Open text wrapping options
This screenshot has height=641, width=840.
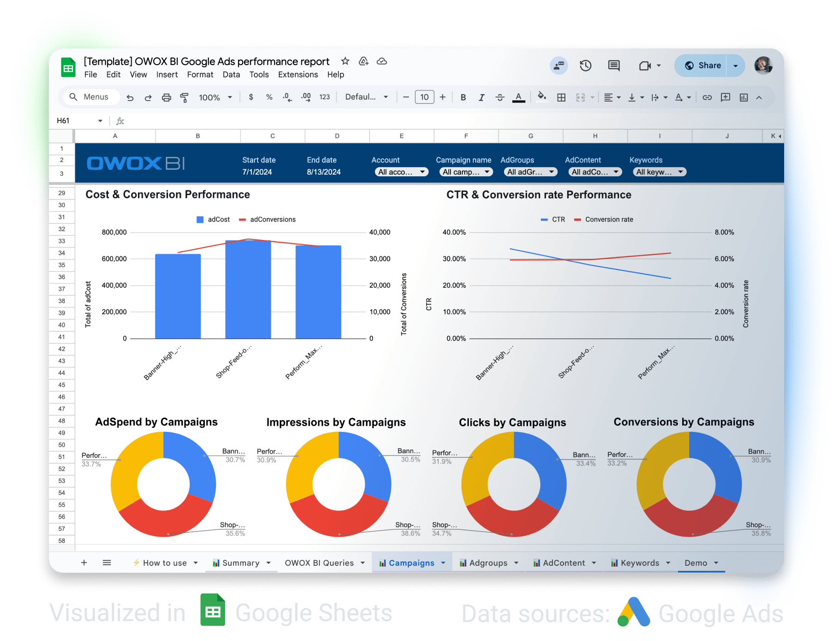tap(659, 97)
